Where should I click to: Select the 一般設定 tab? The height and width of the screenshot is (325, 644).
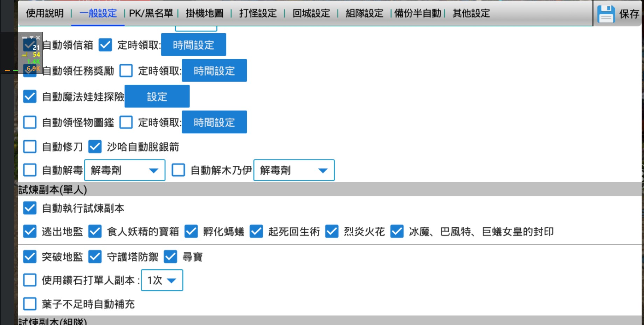pyautogui.click(x=98, y=13)
